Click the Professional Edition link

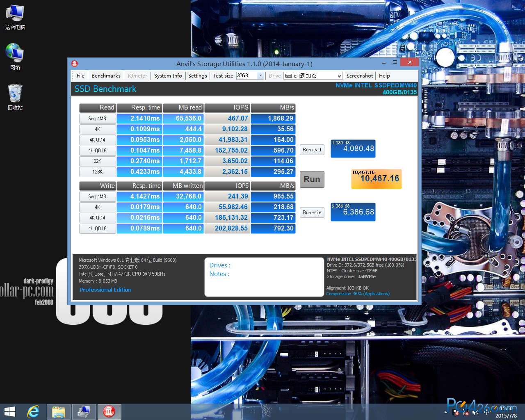click(x=105, y=290)
